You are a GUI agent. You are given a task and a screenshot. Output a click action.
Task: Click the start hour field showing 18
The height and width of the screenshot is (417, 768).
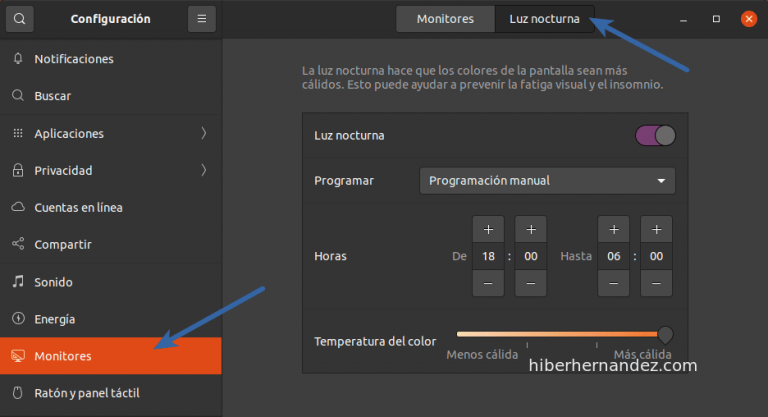pos(487,256)
